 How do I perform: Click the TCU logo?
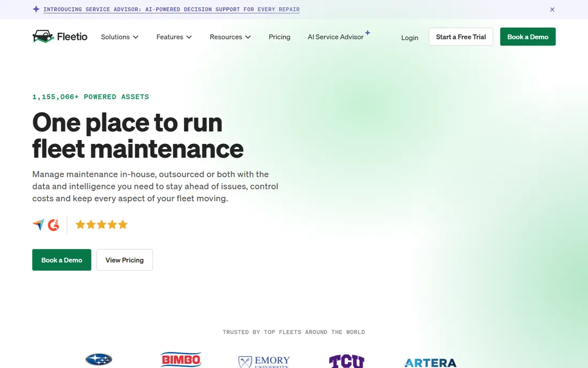point(346,361)
